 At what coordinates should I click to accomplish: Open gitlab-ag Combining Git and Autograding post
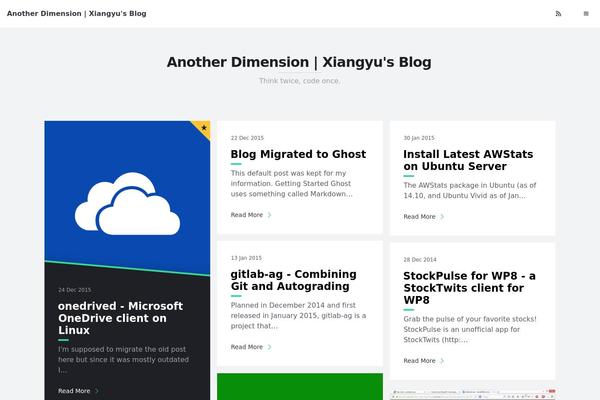click(293, 280)
